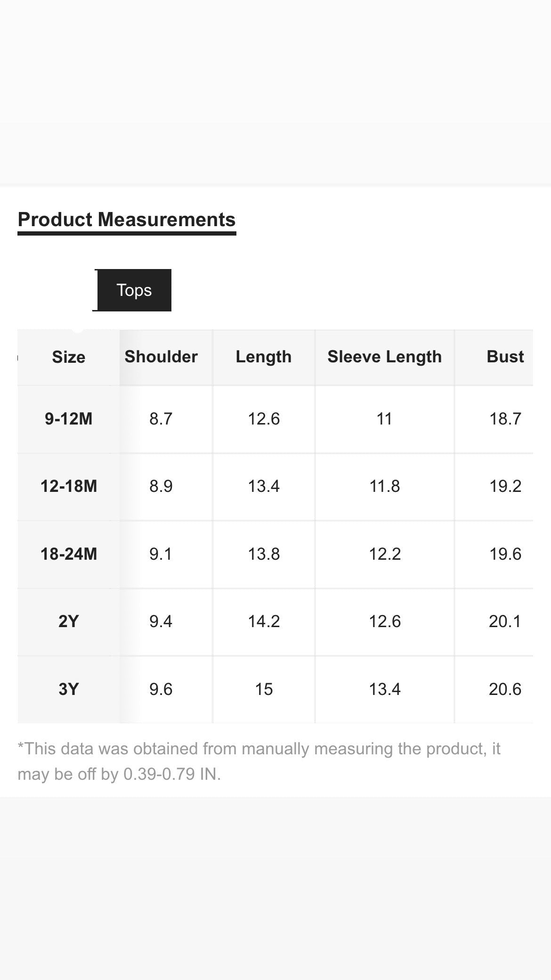Click the 11 sleeve length value
The width and height of the screenshot is (551, 980).
[x=384, y=418]
